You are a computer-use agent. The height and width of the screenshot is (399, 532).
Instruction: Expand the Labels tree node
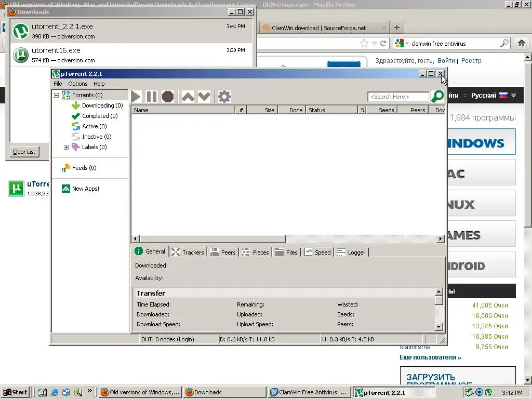coord(66,147)
